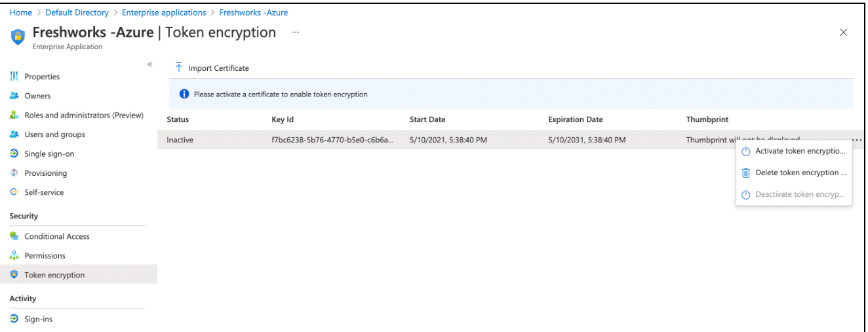Click the start date 5/10/2021, 5:38:40 PM
Viewport: 868px width, 332px height.
tap(448, 140)
